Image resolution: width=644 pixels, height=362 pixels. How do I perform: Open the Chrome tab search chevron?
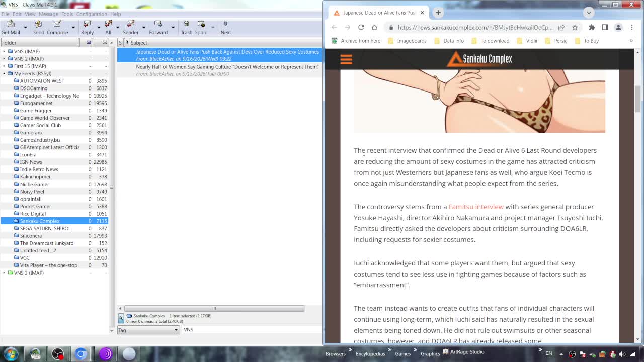click(x=589, y=13)
